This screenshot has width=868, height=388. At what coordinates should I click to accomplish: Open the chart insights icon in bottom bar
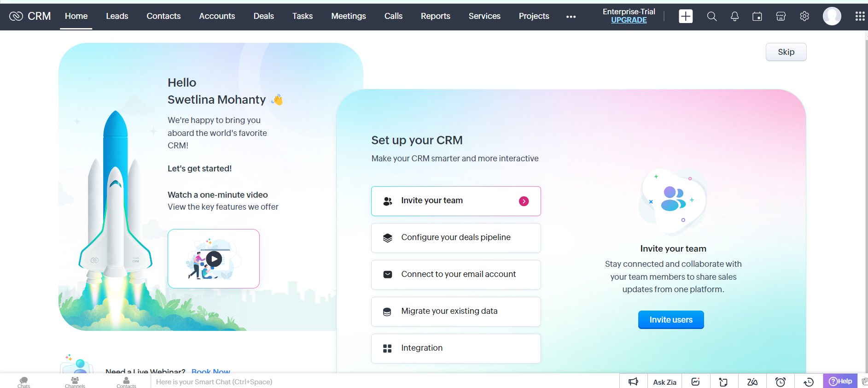(695, 382)
